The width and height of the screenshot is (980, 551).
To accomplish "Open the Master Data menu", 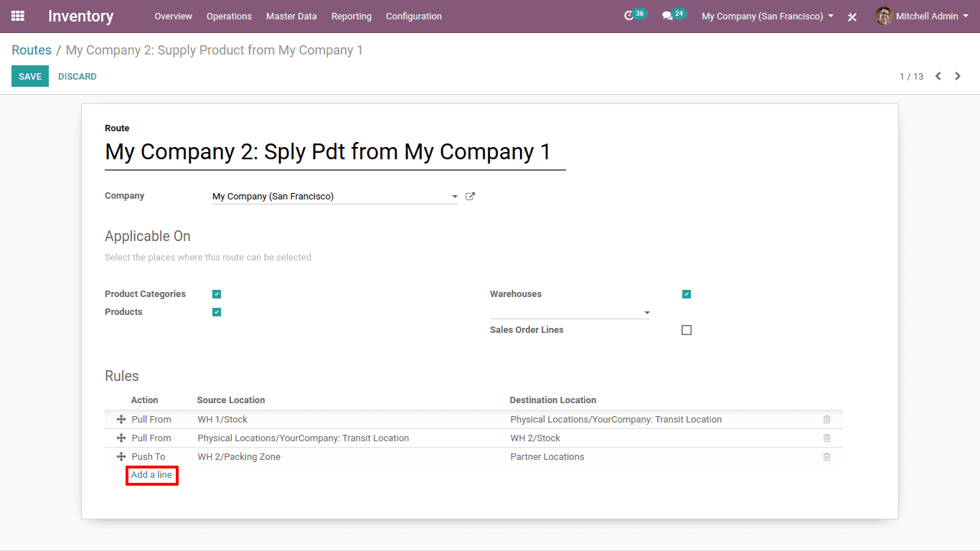I will pos(291,16).
